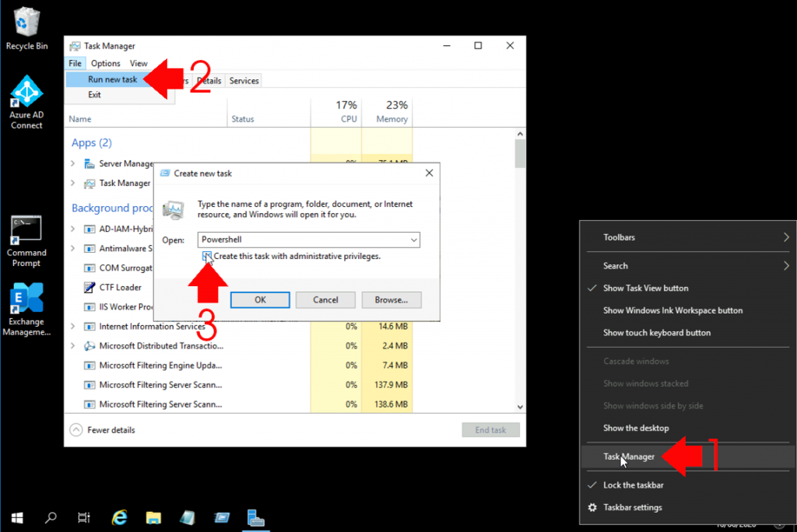Click the Browse... button
The image size is (797, 532).
pyautogui.click(x=391, y=299)
